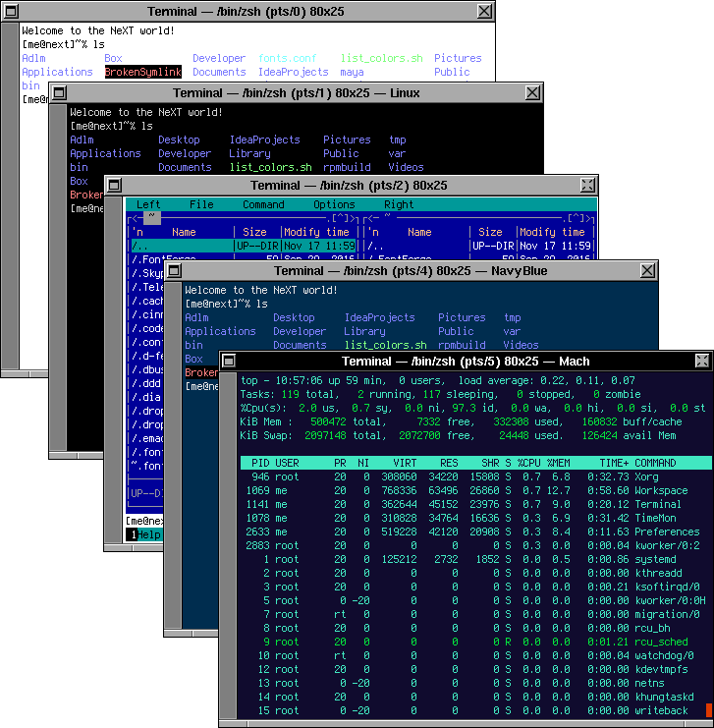Click the writeback process row in top

pyautogui.click(x=476, y=710)
